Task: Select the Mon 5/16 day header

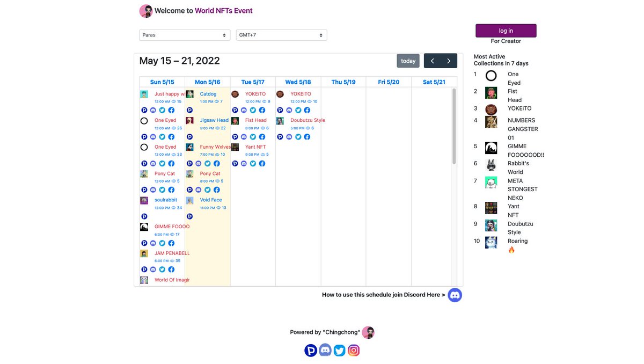Action: point(208,82)
